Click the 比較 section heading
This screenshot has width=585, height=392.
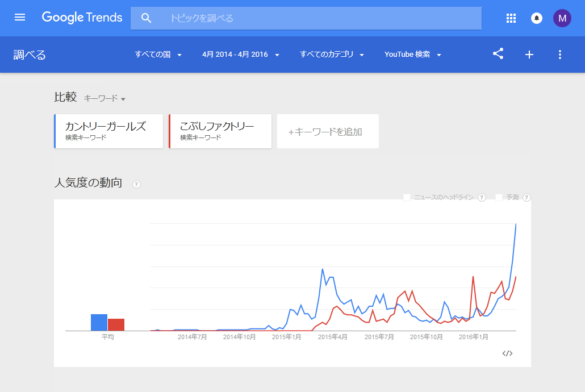(65, 97)
